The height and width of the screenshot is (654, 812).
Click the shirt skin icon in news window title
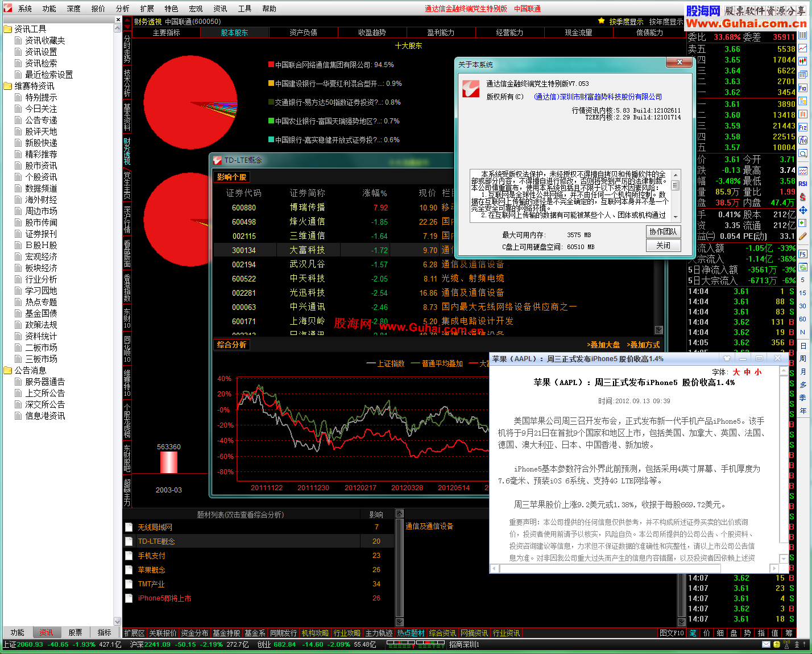click(x=727, y=358)
